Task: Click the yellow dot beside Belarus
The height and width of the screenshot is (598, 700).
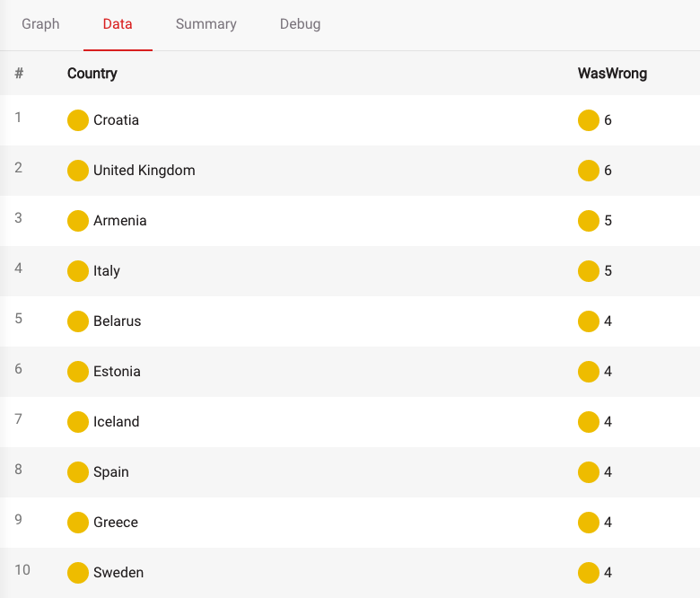Action: point(78,321)
